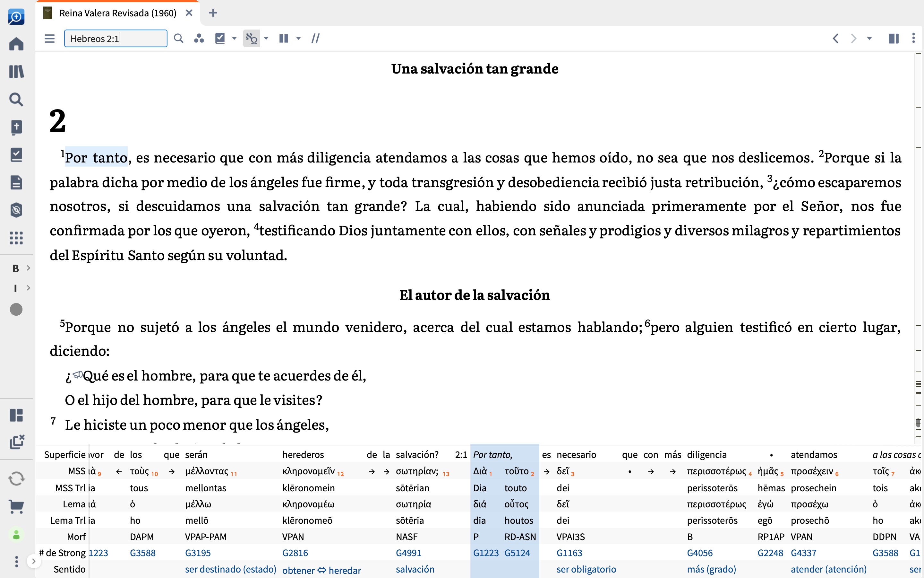The image size is (924, 578).
Task: Select the Lema Trl row label
Action: coord(68,520)
